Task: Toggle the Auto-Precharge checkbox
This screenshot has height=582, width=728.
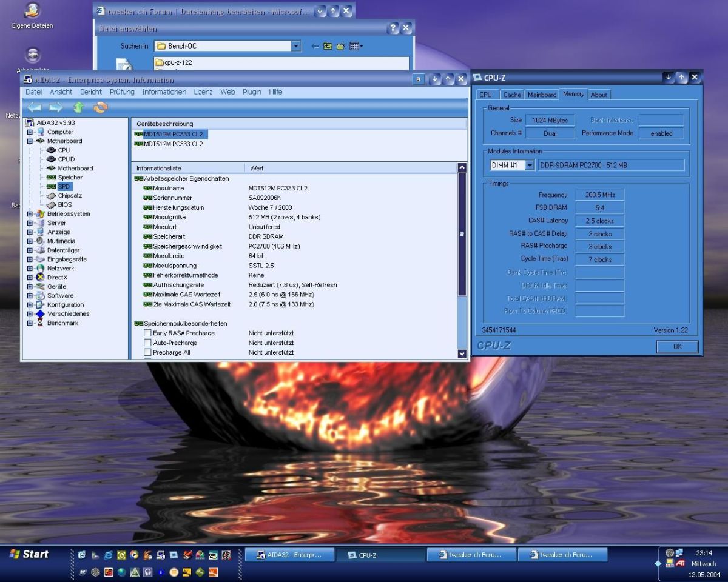Action: coord(147,343)
